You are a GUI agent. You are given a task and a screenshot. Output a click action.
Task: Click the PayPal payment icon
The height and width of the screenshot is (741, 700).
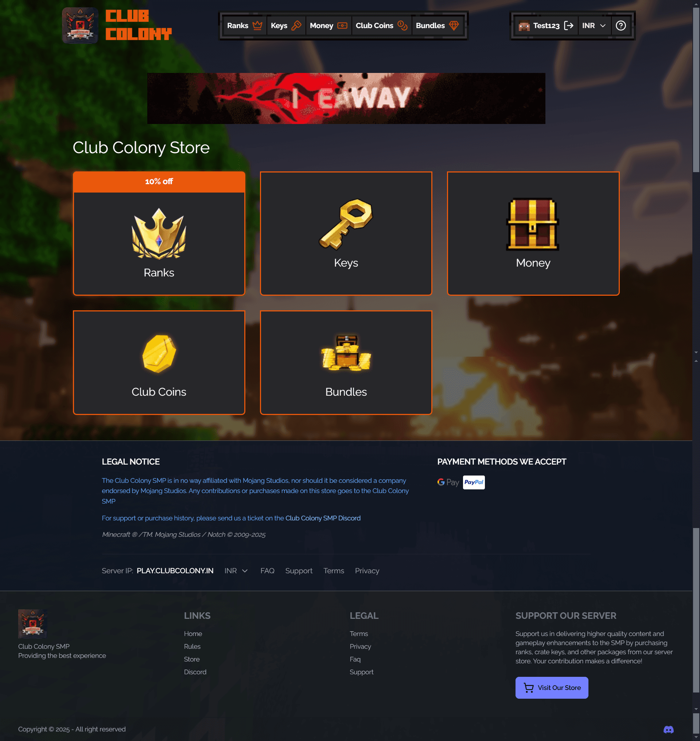474,482
